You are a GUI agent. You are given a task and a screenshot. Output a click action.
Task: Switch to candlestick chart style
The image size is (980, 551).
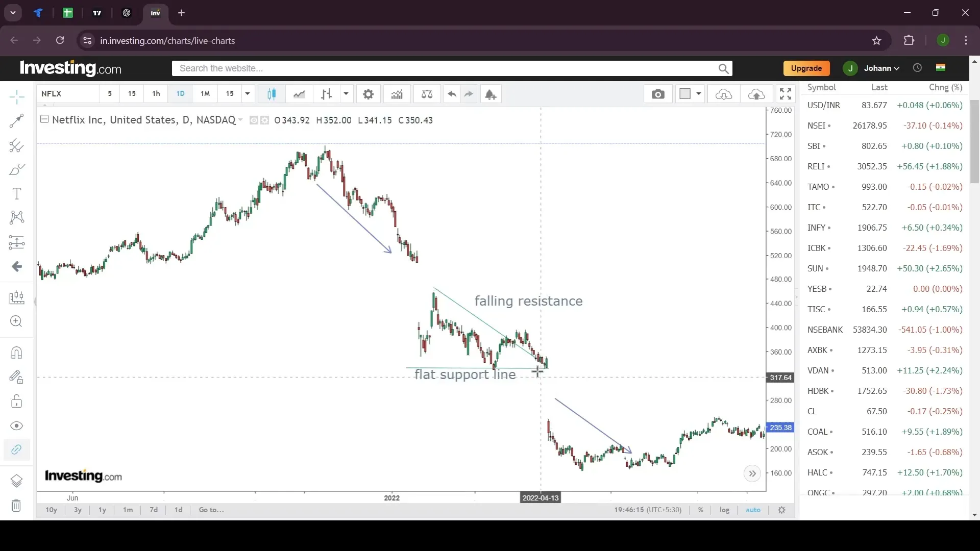click(x=272, y=94)
